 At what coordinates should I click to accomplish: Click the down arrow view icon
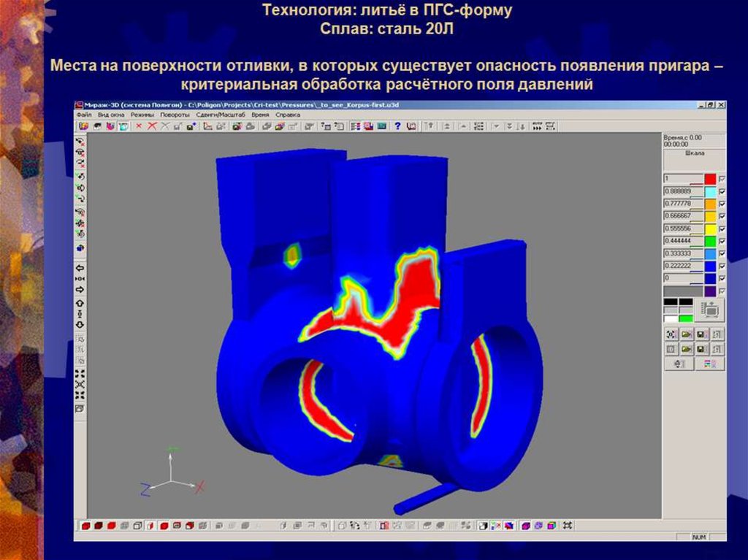click(x=80, y=325)
